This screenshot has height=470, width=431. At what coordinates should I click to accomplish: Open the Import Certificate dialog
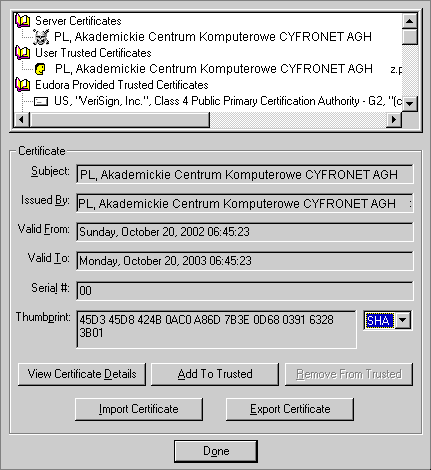pos(139,409)
